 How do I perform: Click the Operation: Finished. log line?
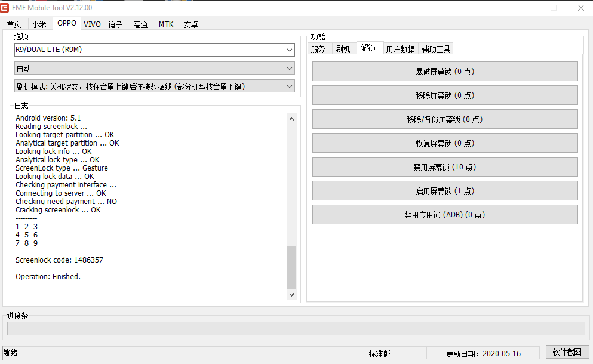point(48,277)
